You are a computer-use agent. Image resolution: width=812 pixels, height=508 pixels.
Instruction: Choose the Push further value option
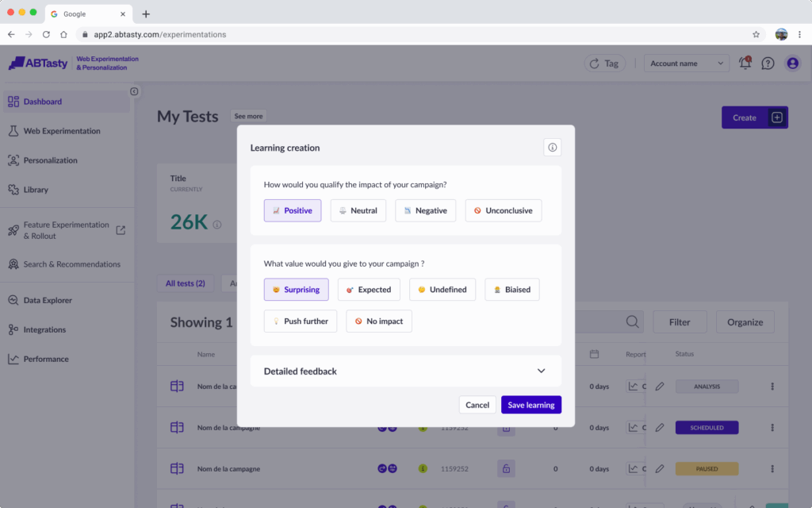click(301, 321)
